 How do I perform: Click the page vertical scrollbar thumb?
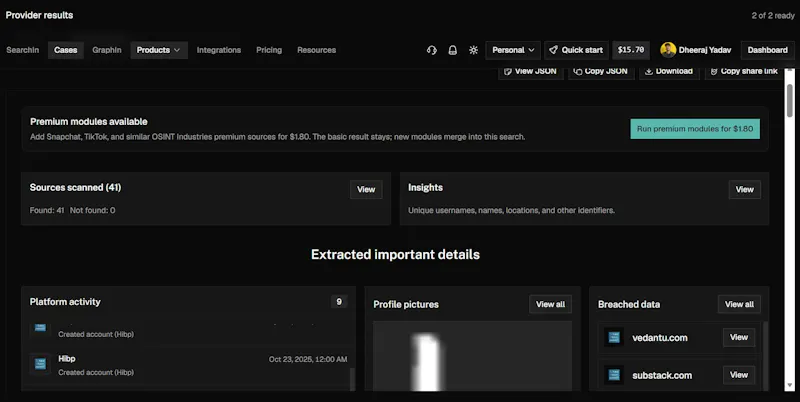click(790, 100)
